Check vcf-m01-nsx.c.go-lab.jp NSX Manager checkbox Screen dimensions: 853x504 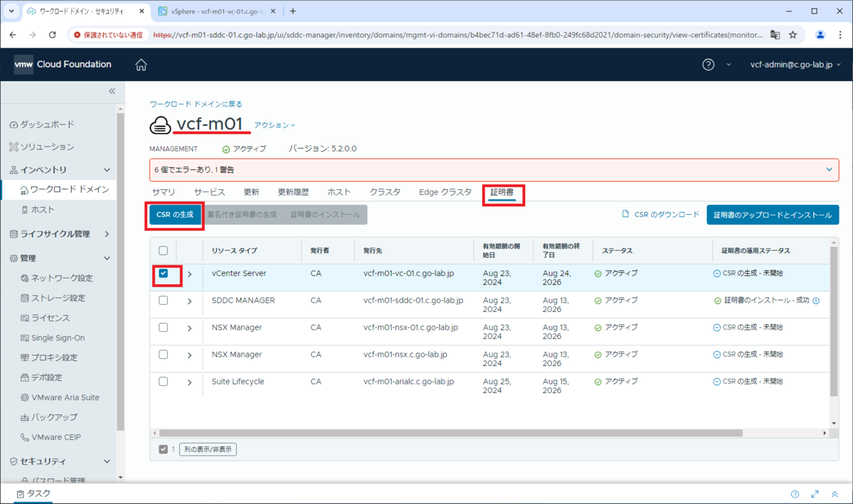[163, 355]
